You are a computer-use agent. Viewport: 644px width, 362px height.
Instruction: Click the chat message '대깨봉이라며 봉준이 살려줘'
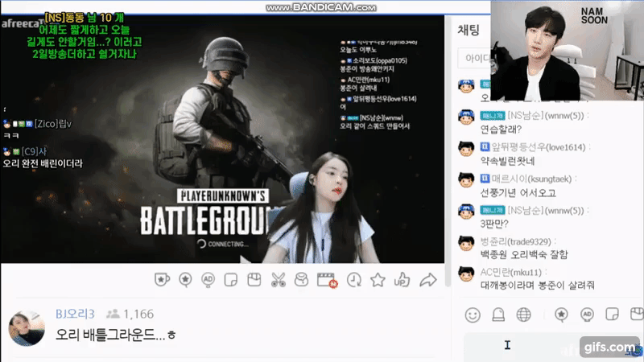(537, 286)
